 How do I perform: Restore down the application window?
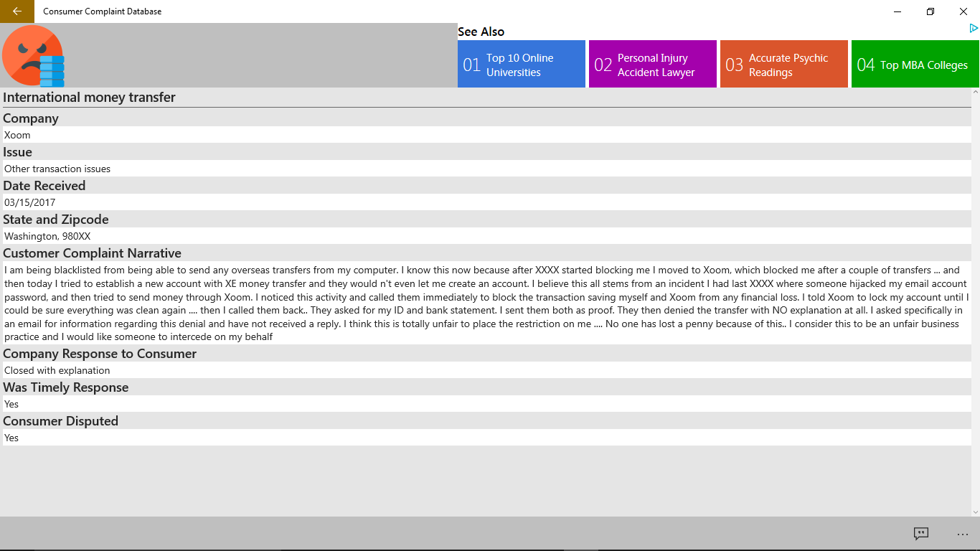930,11
